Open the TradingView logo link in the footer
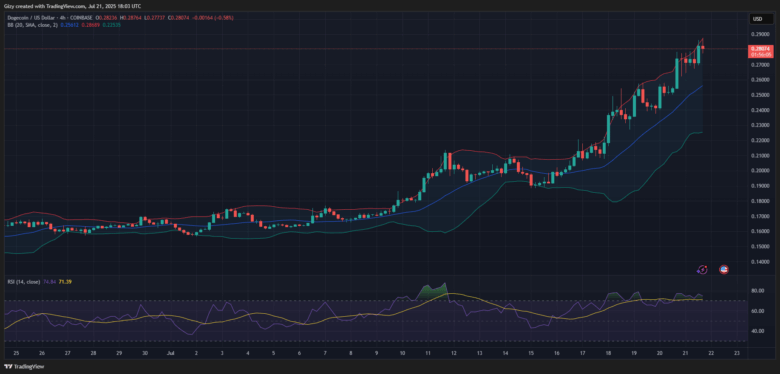This screenshot has width=780, height=374. (23, 367)
